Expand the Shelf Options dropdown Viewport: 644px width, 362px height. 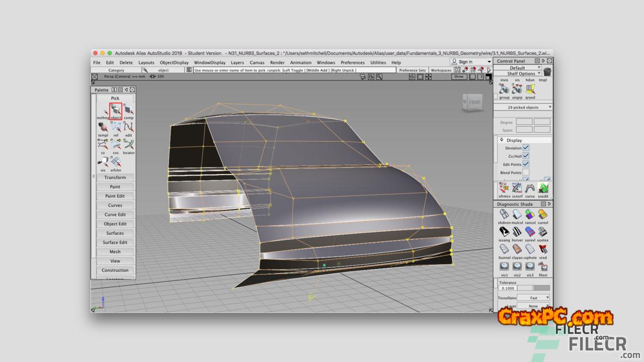521,73
